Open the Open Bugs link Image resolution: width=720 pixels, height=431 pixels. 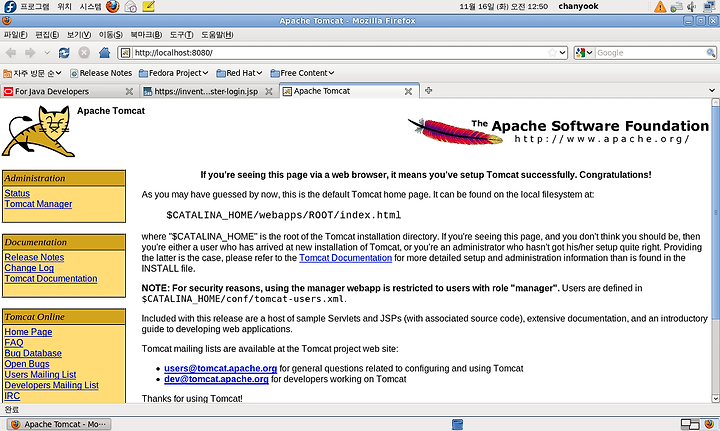[x=27, y=364]
